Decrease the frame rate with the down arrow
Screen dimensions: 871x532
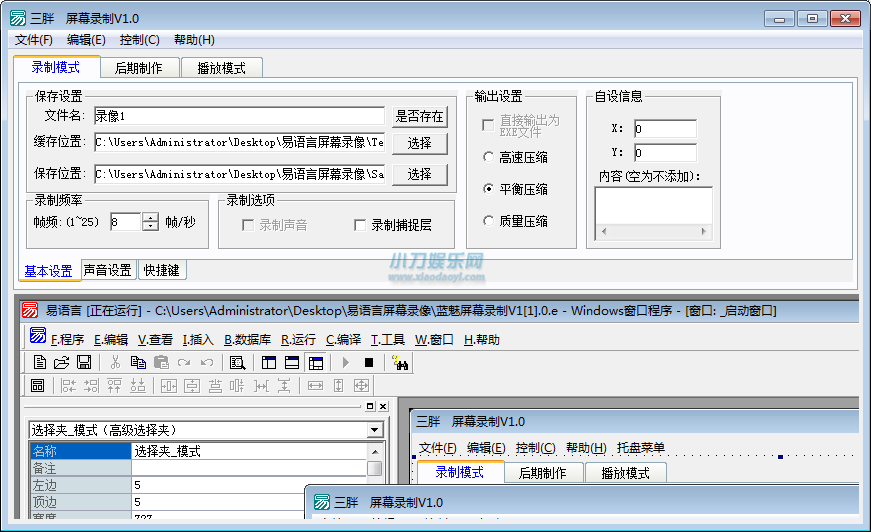click(x=151, y=226)
